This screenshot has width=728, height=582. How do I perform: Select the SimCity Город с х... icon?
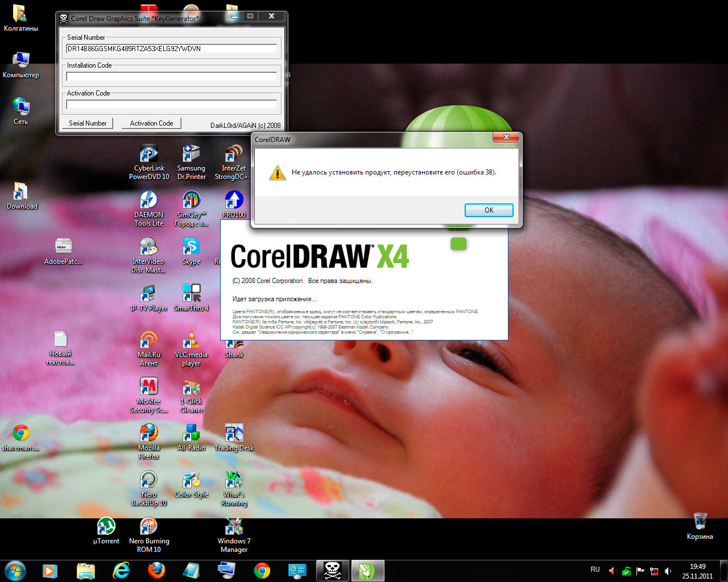click(191, 209)
